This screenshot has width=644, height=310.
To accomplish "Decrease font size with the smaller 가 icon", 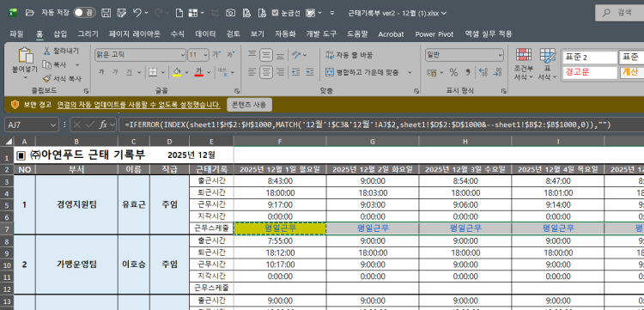I will [x=231, y=55].
